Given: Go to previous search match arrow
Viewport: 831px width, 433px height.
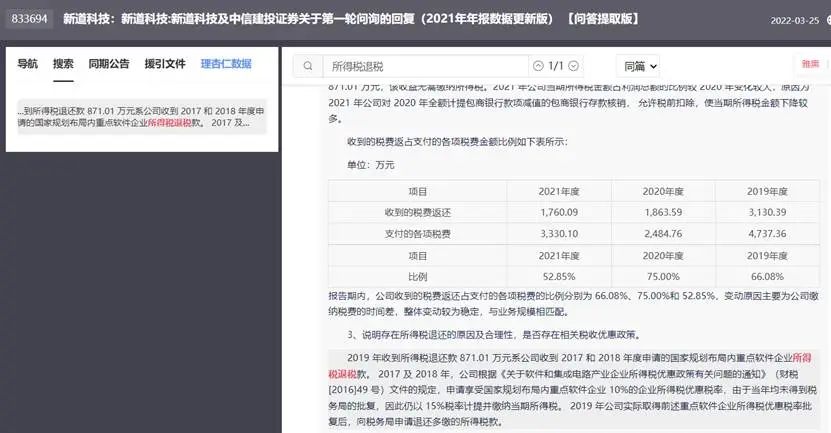Looking at the screenshot, I should coord(538,66).
